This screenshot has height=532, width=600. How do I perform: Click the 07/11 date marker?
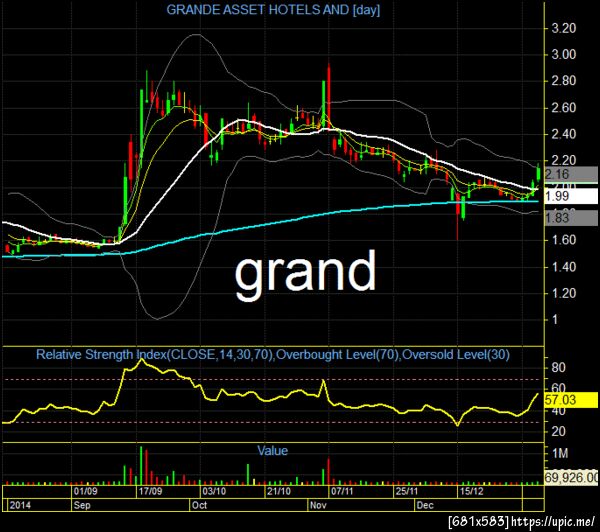[342, 491]
